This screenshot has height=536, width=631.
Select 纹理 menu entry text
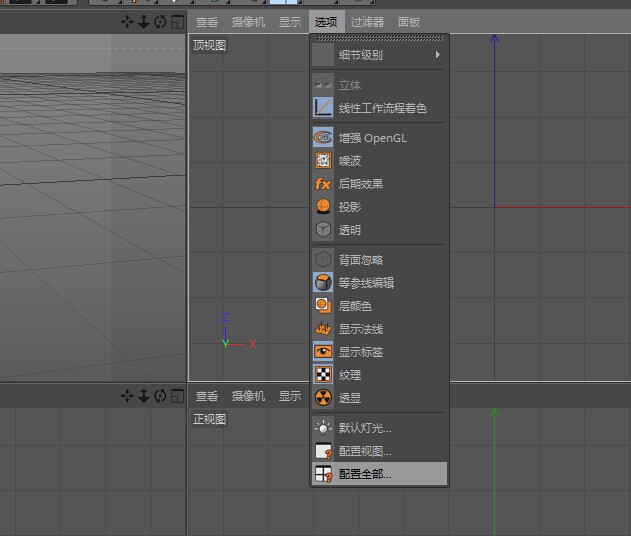350,375
